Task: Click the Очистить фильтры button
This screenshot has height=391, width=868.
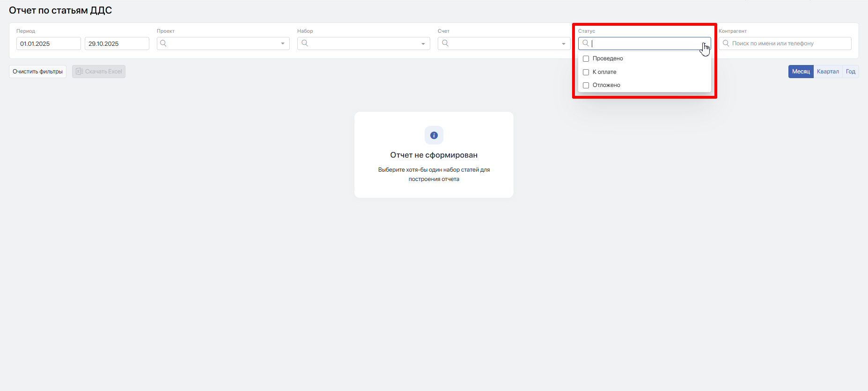Action: (37, 72)
